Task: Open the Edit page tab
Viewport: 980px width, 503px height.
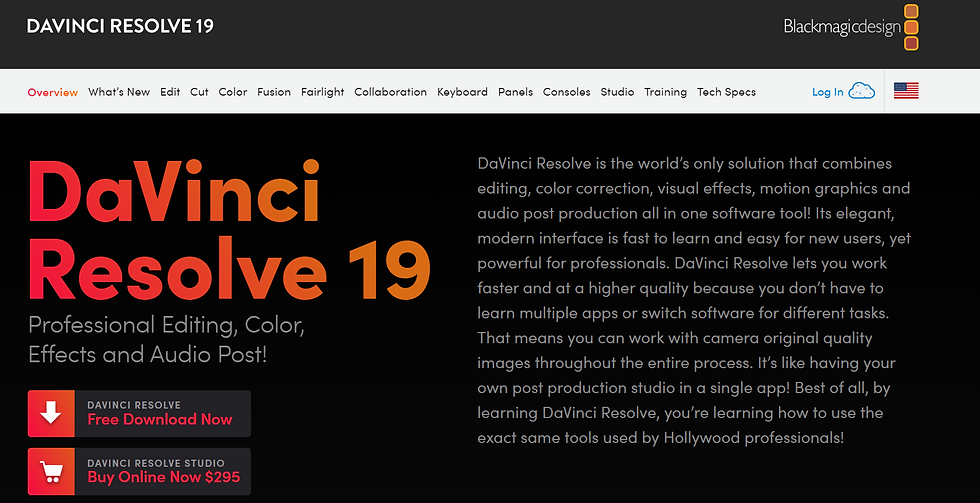Action: [170, 92]
